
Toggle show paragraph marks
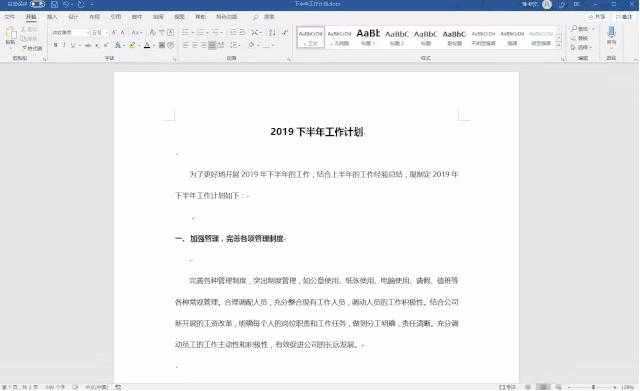284,32
